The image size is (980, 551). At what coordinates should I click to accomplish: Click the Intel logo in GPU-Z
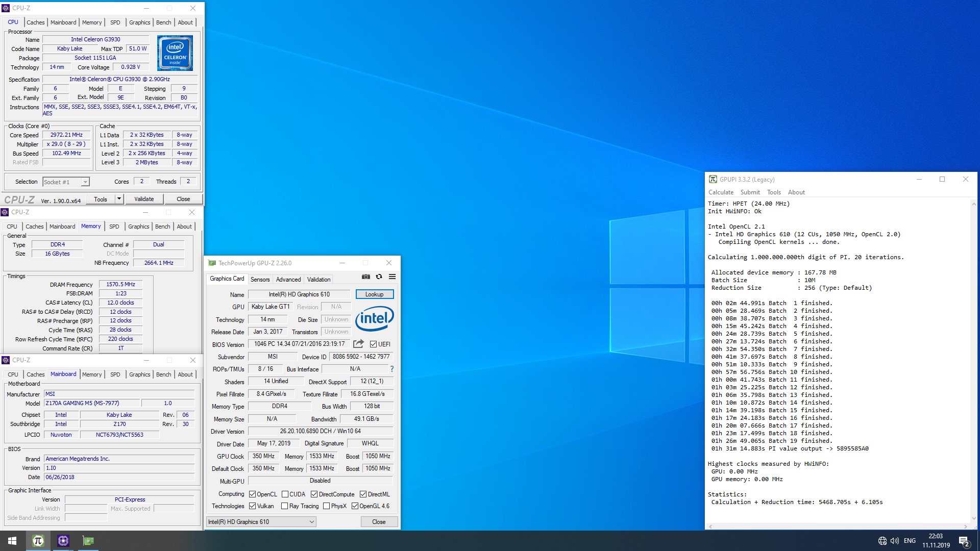[375, 318]
